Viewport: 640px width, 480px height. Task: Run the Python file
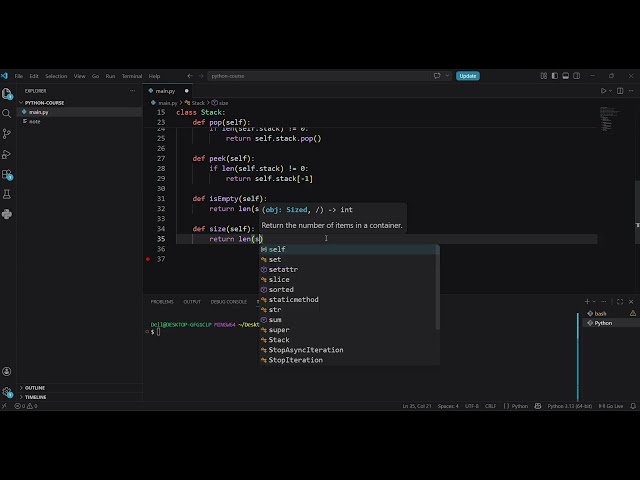pyautogui.click(x=603, y=91)
